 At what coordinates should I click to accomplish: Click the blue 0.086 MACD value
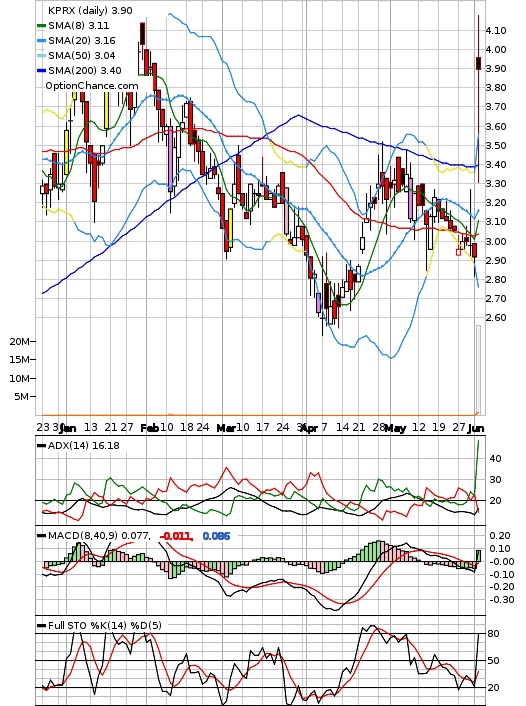point(216,536)
